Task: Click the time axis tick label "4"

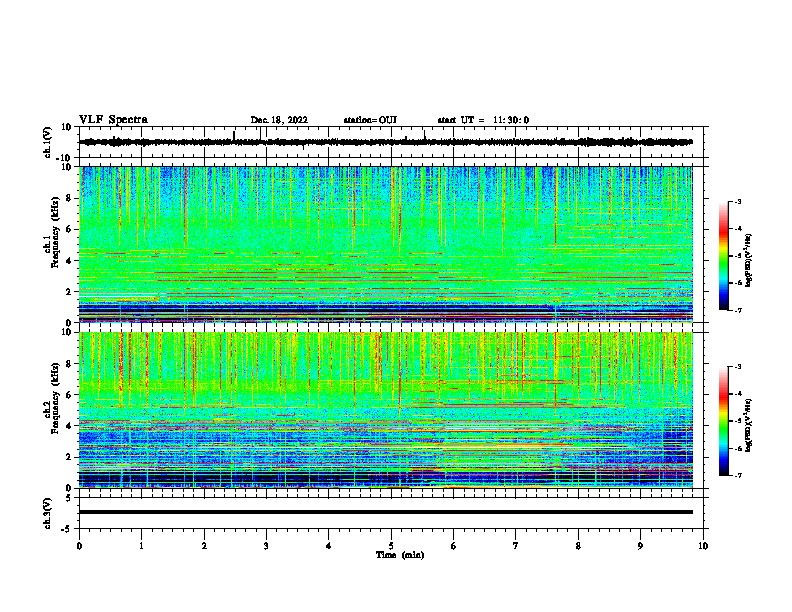Action: (329, 546)
